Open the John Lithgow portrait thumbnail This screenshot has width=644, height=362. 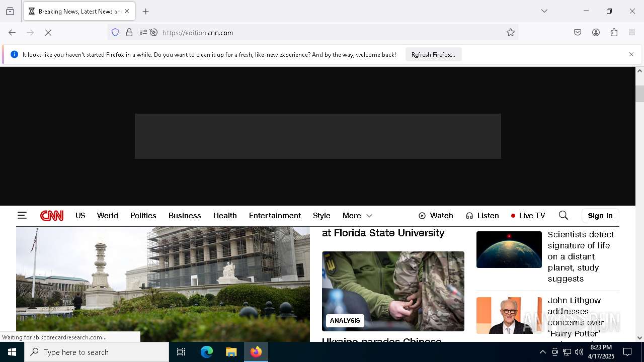coord(509,315)
